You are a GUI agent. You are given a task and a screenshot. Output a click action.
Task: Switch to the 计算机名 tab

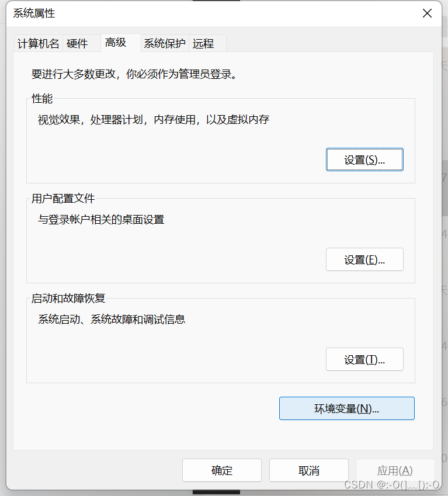click(x=38, y=43)
